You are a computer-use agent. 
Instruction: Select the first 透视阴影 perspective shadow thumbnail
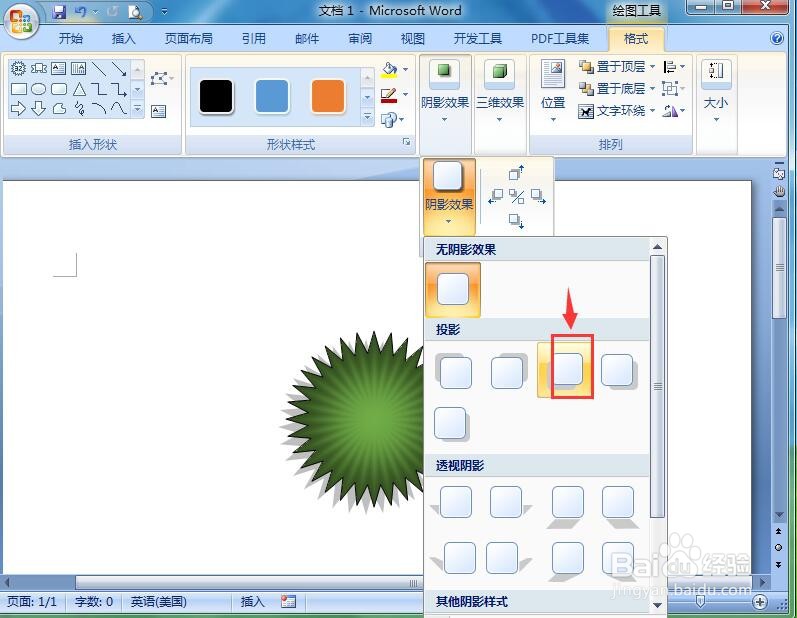tap(453, 502)
